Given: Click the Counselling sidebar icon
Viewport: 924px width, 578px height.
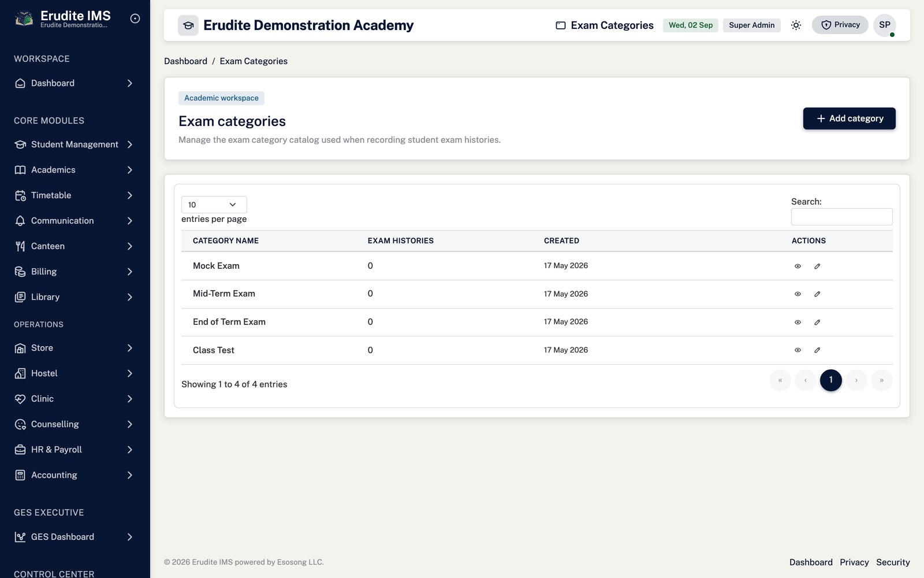Looking at the screenshot, I should (x=20, y=424).
